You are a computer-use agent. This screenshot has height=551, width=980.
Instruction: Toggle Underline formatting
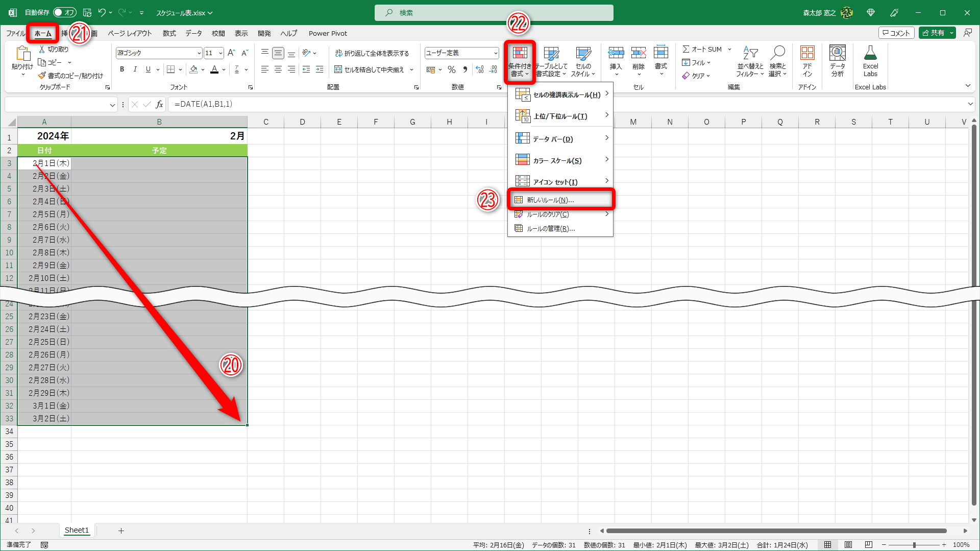(x=148, y=69)
